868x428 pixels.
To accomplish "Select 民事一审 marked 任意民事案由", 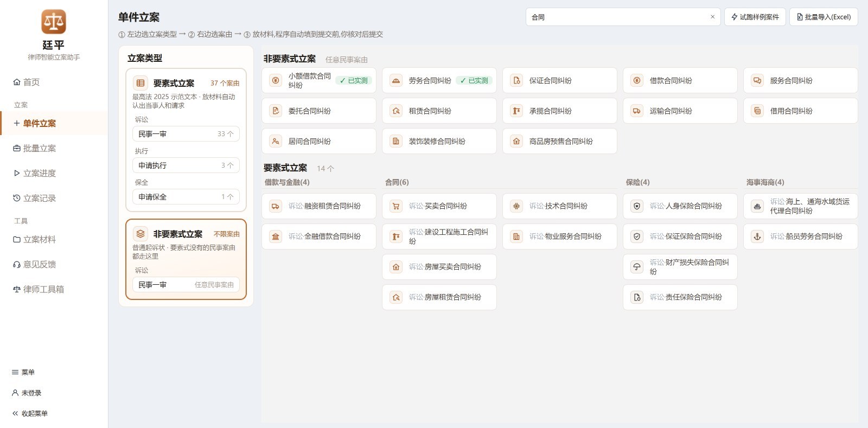I will tap(186, 285).
